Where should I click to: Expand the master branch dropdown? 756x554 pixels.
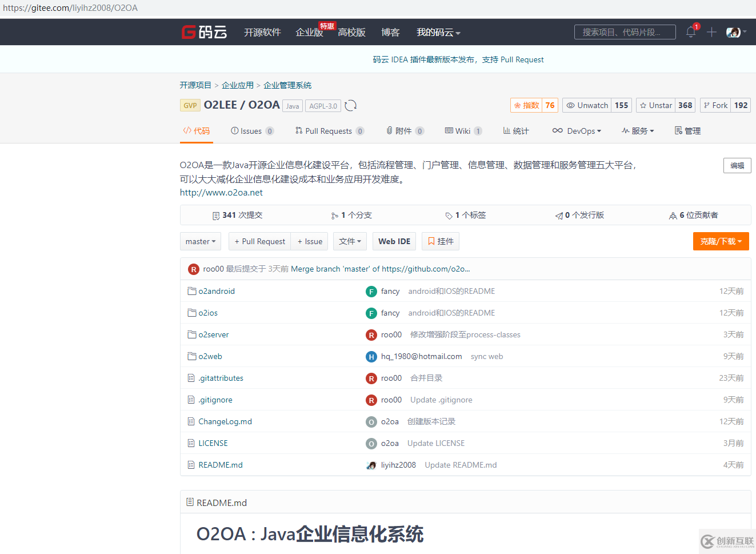click(x=201, y=241)
